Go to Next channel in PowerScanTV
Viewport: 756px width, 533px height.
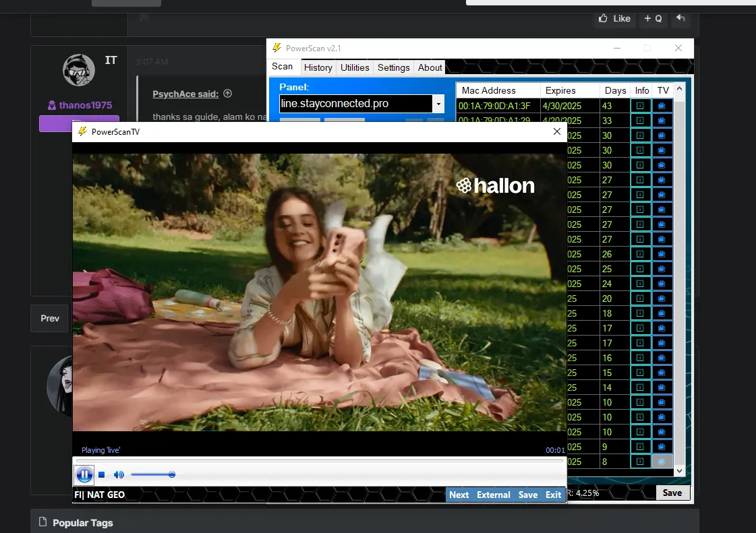pos(459,495)
